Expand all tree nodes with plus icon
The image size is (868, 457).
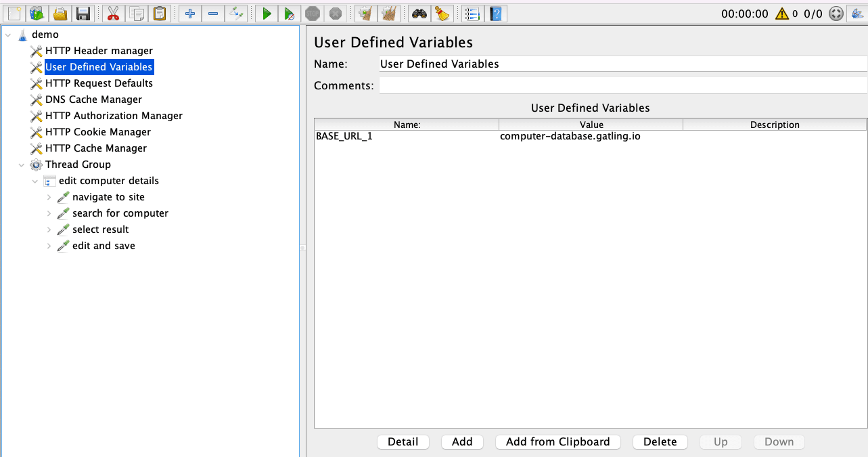coord(190,13)
